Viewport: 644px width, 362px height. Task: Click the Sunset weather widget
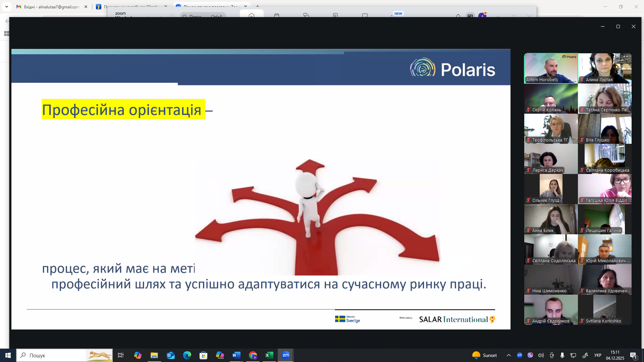[x=484, y=355]
